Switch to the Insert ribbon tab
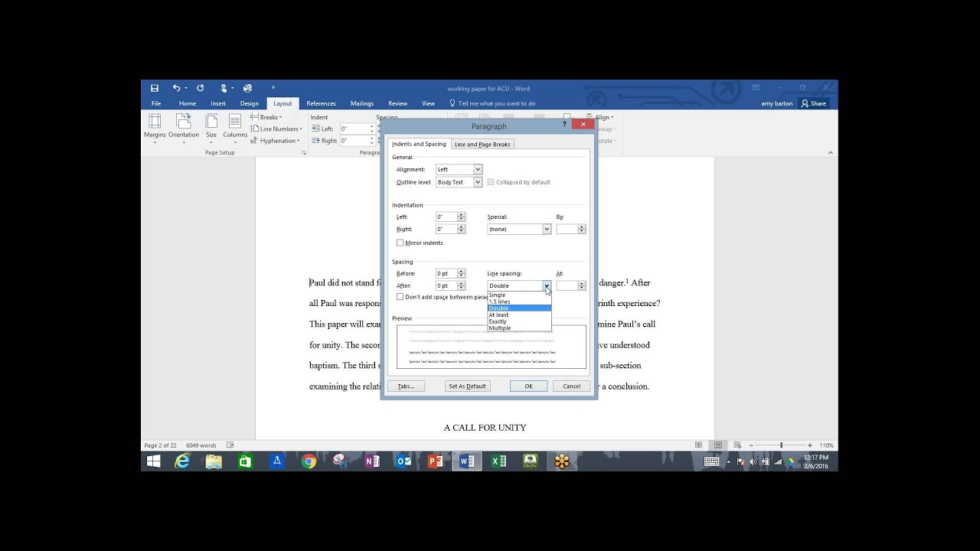This screenshot has height=551, width=980. tap(218, 103)
